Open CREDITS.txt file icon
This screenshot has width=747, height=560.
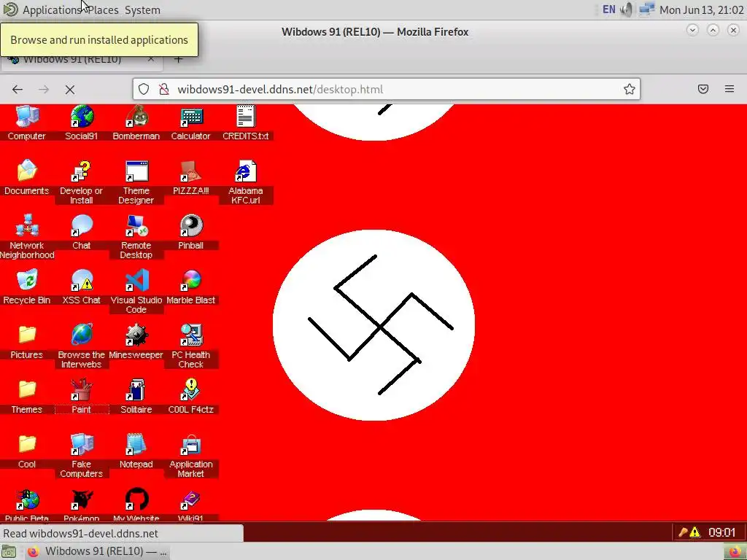tap(246, 123)
